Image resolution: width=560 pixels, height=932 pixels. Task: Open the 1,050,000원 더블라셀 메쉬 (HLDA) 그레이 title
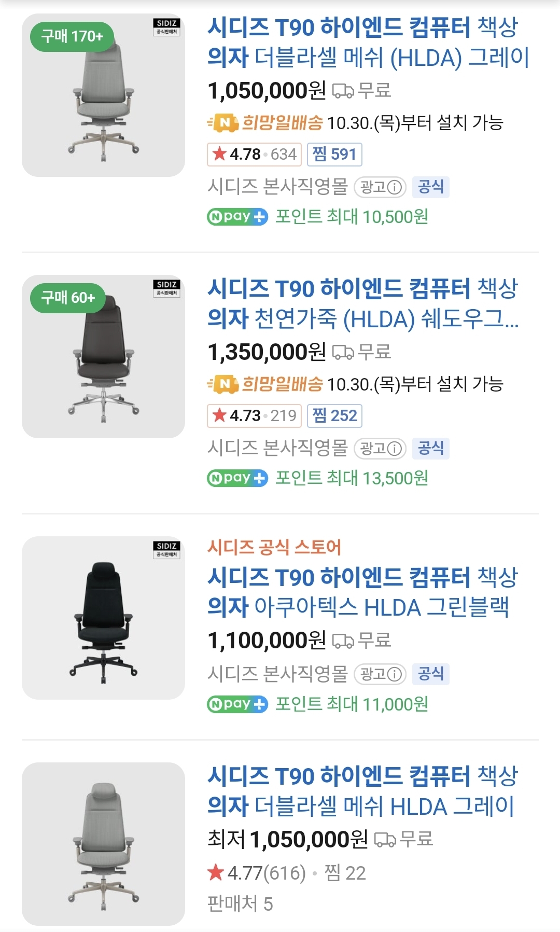coord(367,43)
